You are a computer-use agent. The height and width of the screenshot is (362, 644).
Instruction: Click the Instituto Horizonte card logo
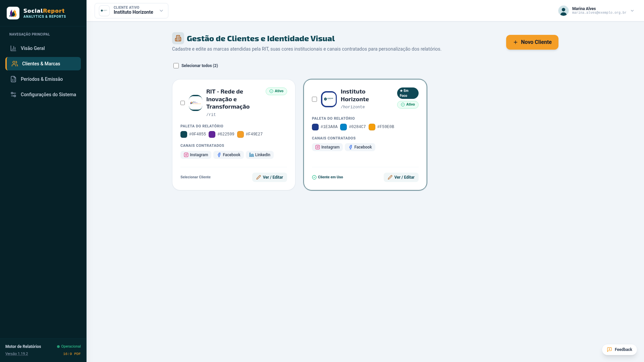tap(329, 99)
